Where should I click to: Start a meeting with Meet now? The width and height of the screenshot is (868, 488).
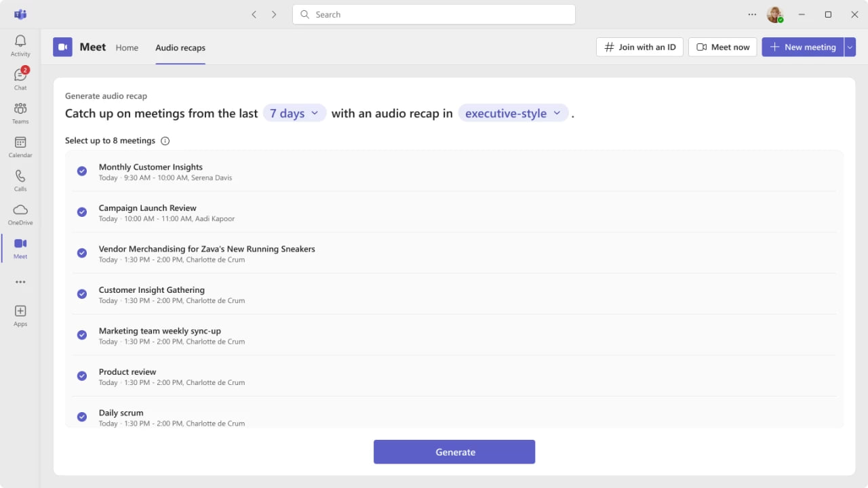pyautogui.click(x=722, y=47)
